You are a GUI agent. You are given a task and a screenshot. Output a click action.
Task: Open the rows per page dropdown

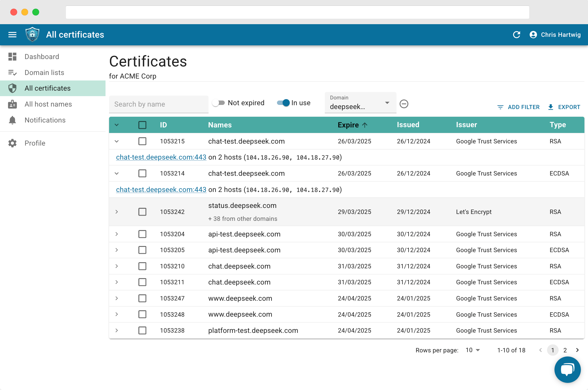pyautogui.click(x=473, y=350)
